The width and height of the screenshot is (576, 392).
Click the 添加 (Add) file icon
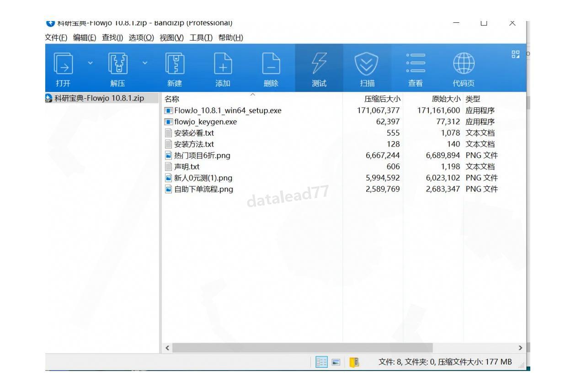pos(223,64)
